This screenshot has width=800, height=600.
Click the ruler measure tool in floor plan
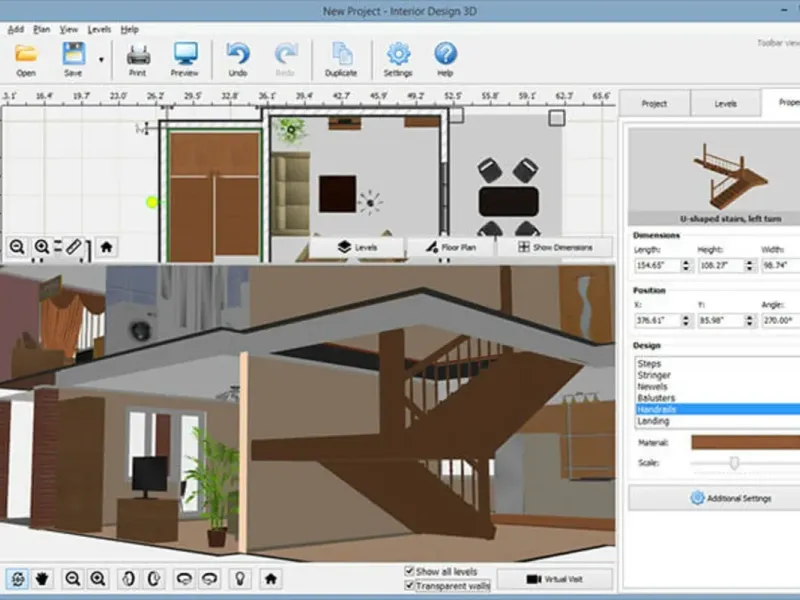click(74, 246)
